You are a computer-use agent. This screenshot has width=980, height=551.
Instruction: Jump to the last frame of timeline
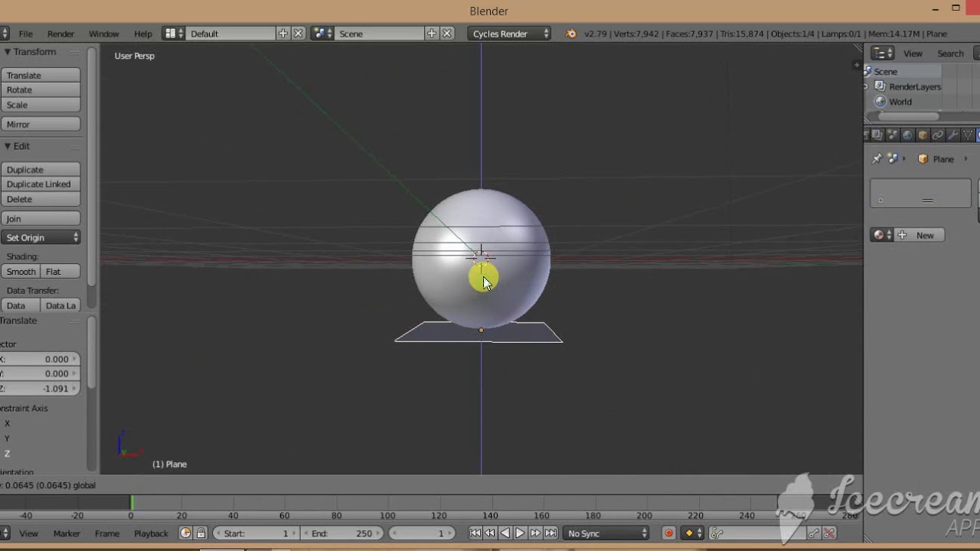(x=550, y=533)
